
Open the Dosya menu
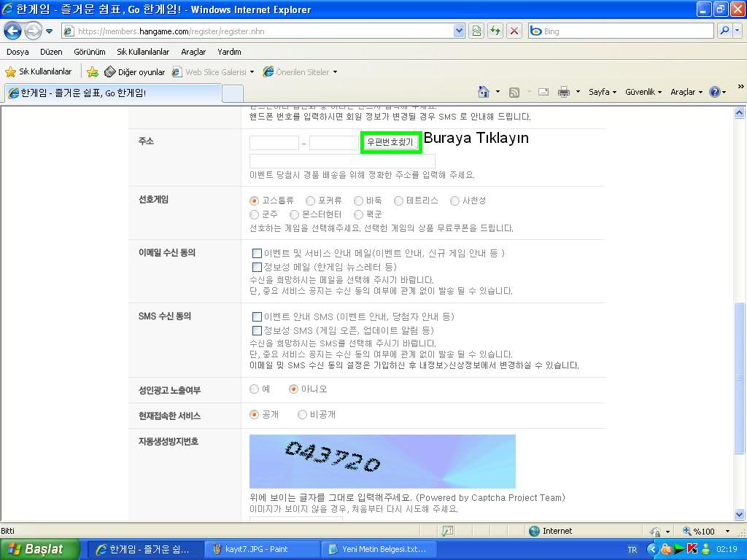pos(18,52)
